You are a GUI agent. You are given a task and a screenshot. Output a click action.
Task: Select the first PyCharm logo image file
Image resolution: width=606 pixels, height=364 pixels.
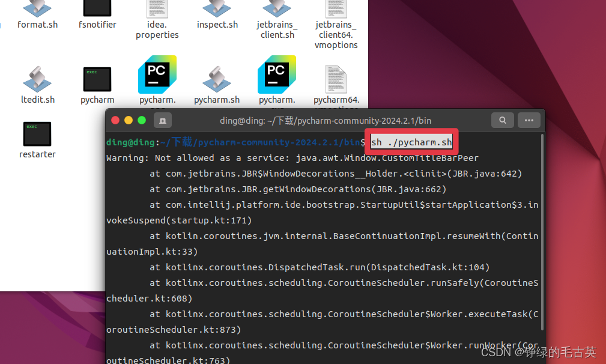tap(157, 74)
